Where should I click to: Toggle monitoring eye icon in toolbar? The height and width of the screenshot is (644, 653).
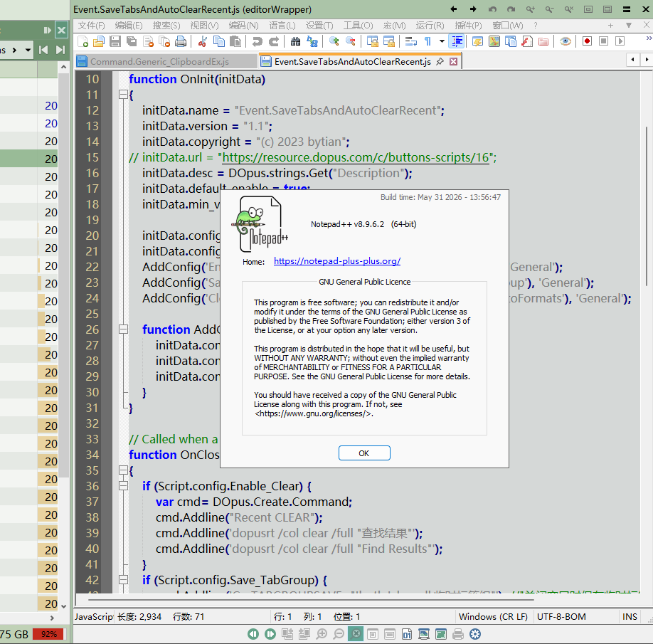[565, 41]
